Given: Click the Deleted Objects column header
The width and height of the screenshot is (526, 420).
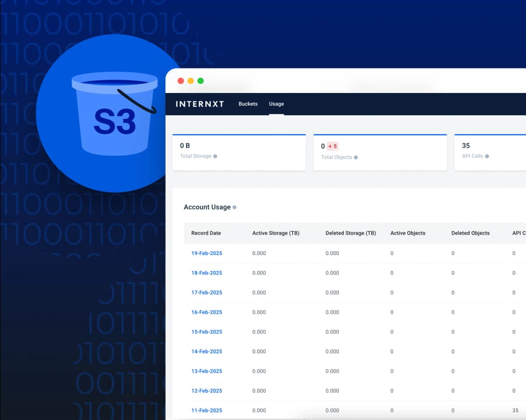Looking at the screenshot, I should click(470, 233).
